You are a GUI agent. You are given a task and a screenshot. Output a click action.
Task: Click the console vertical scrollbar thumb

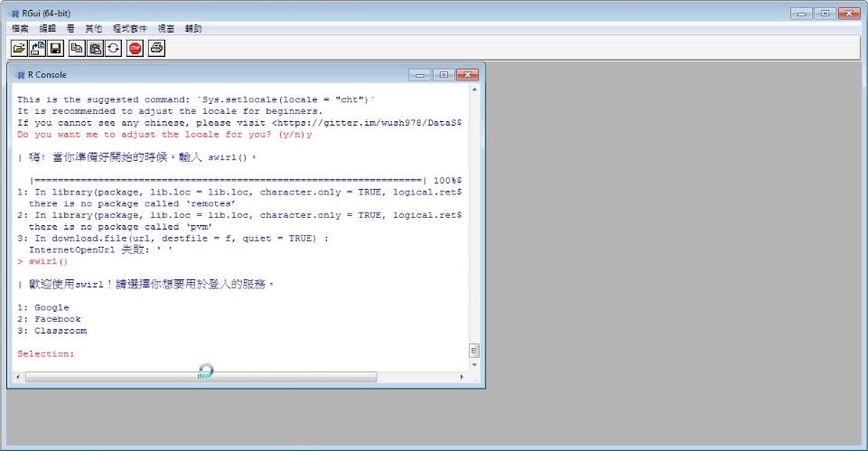(x=474, y=351)
